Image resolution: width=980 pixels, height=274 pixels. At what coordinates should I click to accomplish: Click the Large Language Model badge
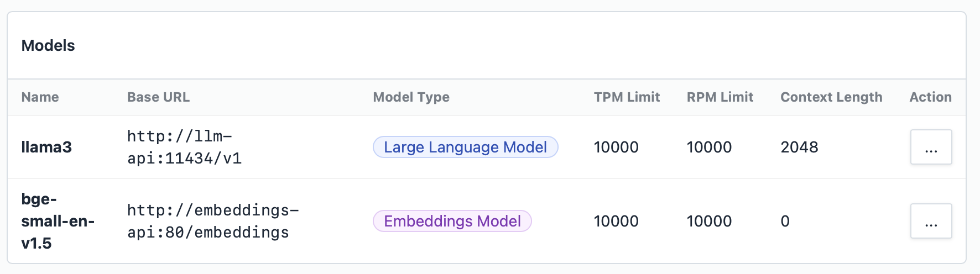(465, 147)
